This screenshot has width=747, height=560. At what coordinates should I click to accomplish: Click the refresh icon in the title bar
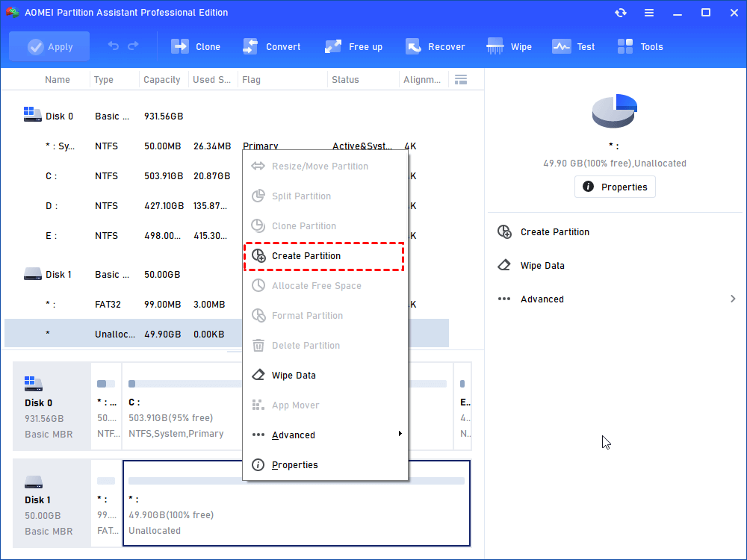point(620,13)
